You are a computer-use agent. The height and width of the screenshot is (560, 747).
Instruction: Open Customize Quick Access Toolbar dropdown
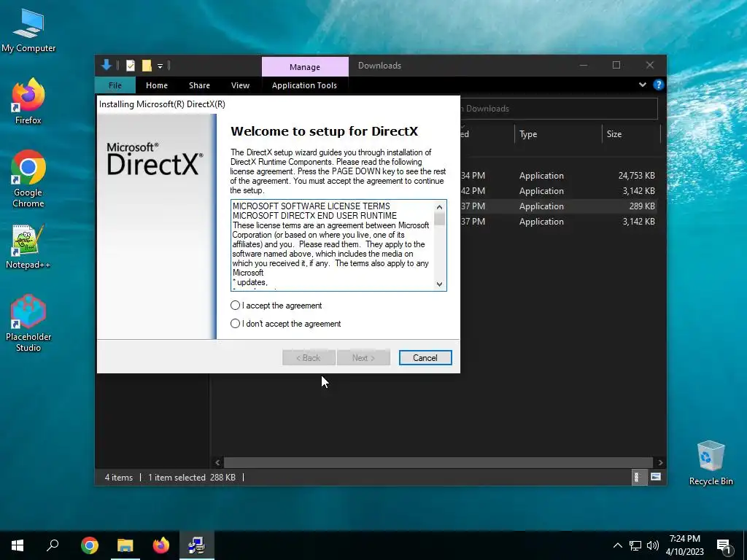(160, 66)
